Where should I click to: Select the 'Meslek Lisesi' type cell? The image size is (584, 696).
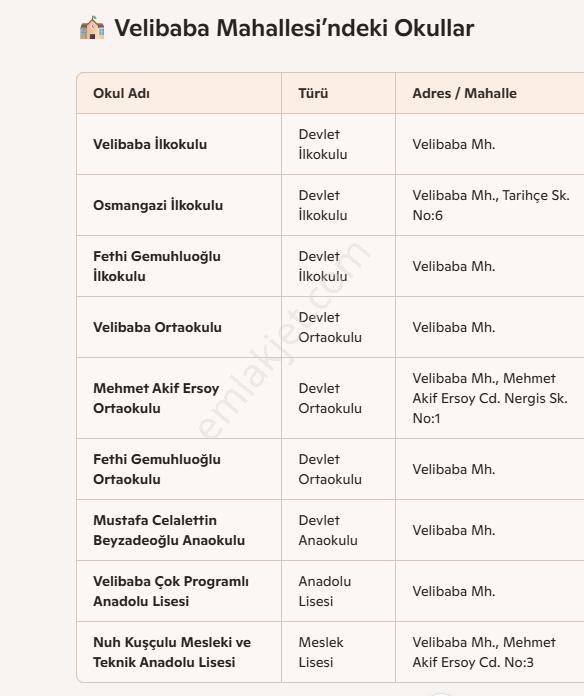pyautogui.click(x=321, y=652)
